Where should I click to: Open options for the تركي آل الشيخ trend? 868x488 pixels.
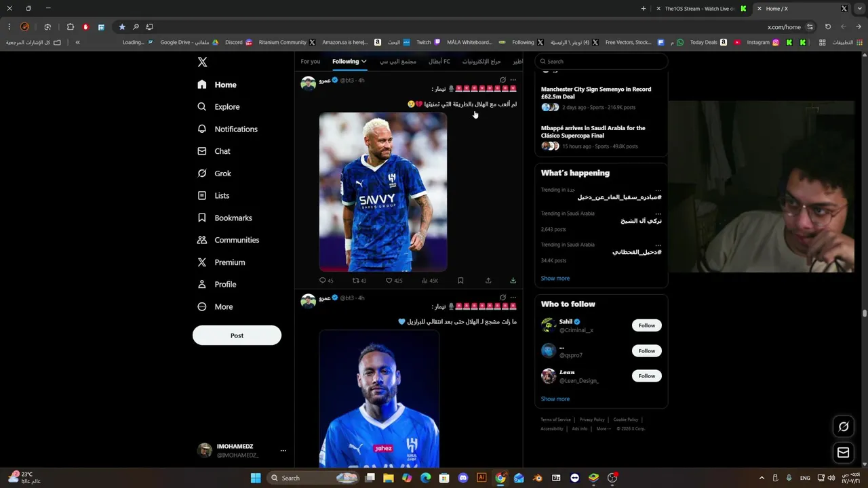[x=658, y=213]
